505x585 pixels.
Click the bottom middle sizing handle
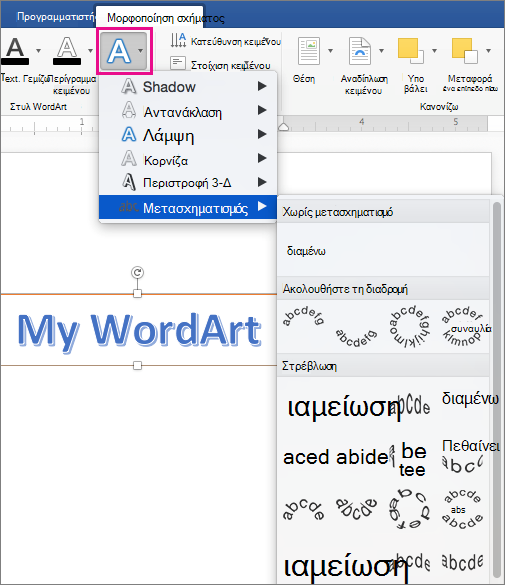pos(137,365)
